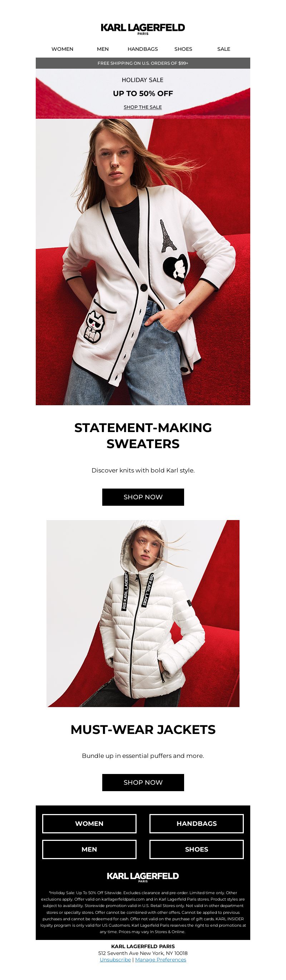This screenshot has height=980, width=286.
Task: Open the white cardigan model image
Action: click(143, 262)
